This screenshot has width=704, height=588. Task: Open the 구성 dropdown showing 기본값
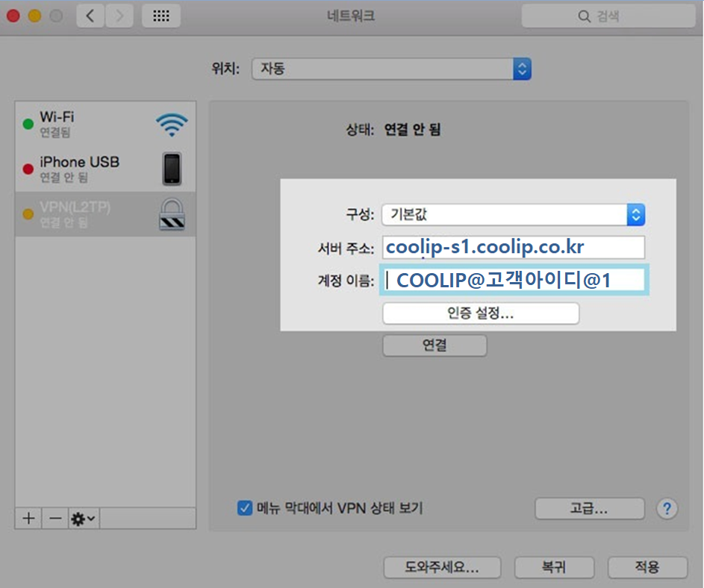tap(513, 215)
